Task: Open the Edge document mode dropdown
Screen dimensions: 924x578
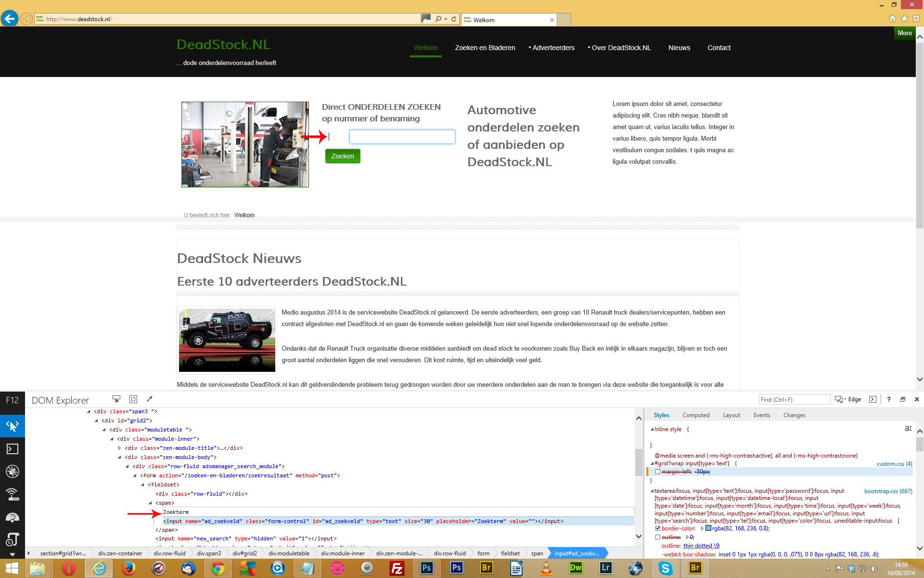Action: [848, 399]
